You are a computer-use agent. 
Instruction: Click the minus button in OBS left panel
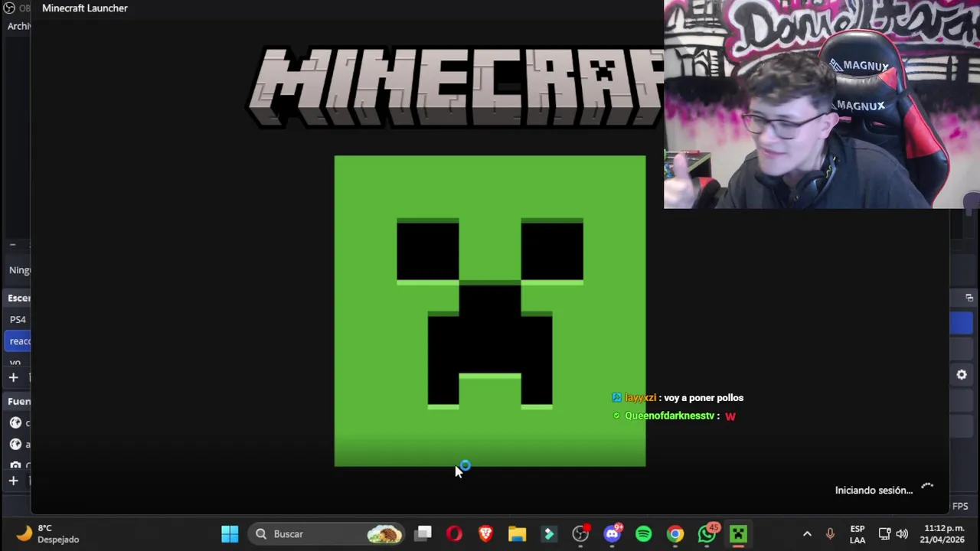(12, 245)
